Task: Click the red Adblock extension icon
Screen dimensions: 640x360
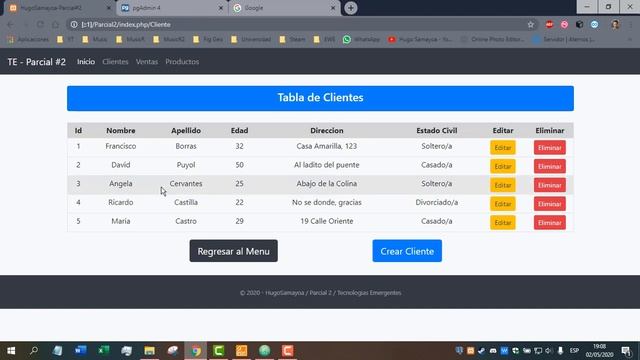Action: point(549,24)
